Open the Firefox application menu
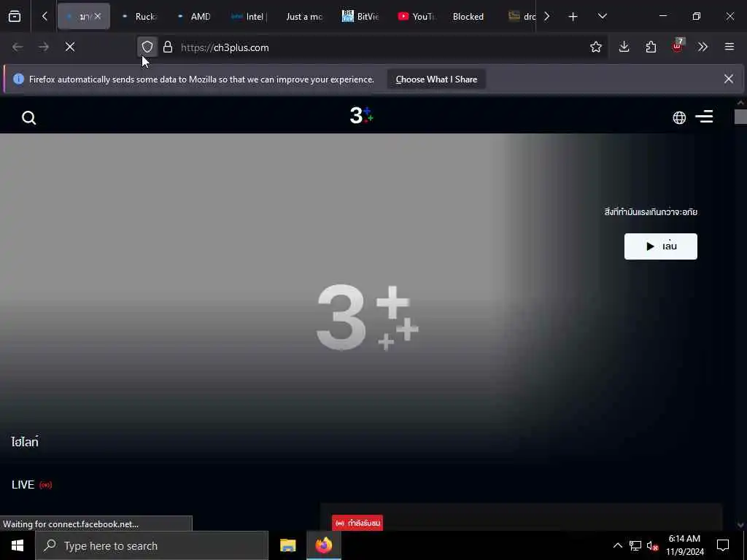This screenshot has width=747, height=560. click(729, 47)
